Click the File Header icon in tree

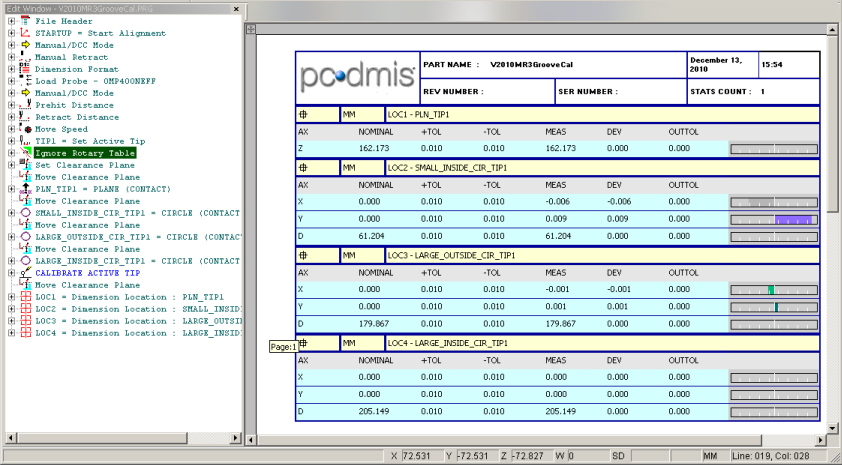coord(24,20)
